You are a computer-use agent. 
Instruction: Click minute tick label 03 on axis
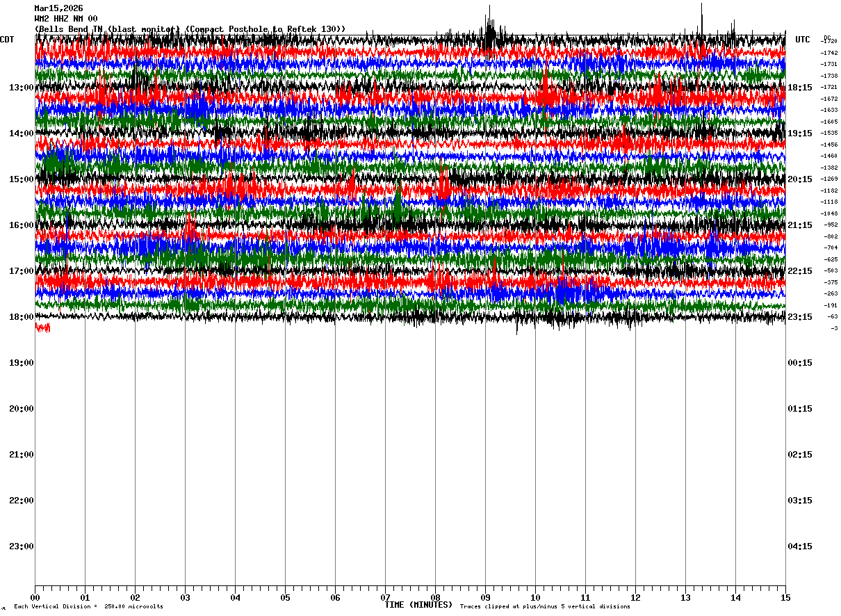coord(185,597)
